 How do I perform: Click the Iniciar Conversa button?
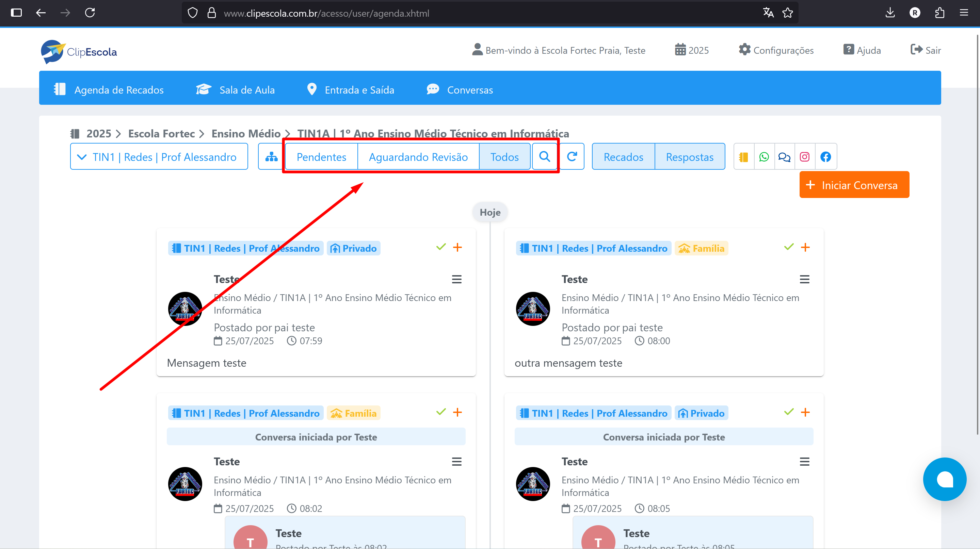coord(854,185)
